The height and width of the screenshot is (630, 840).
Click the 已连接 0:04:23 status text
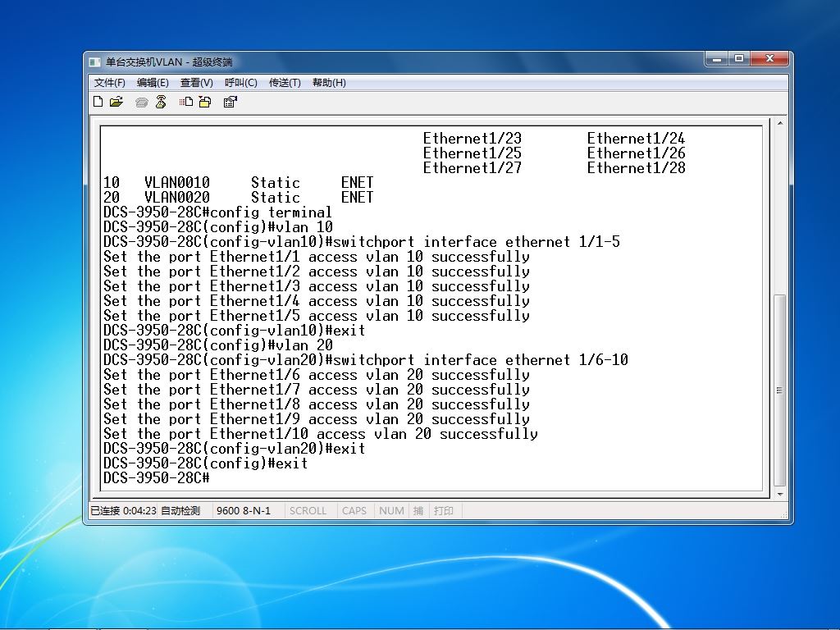[x=123, y=511]
